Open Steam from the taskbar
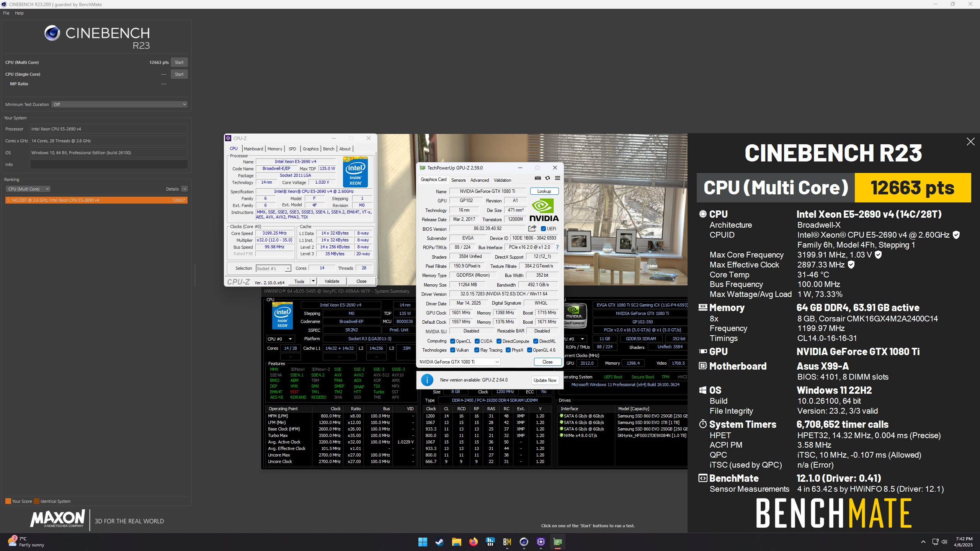This screenshot has height=551, width=980. point(439,542)
